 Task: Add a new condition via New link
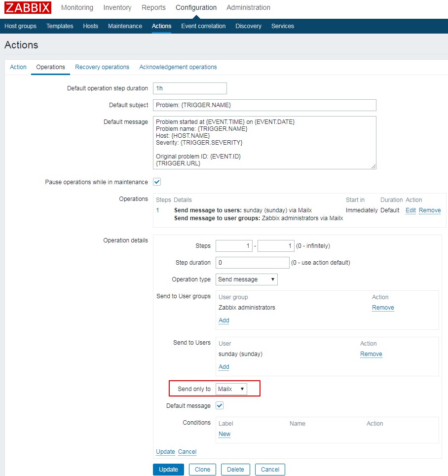coord(224,434)
